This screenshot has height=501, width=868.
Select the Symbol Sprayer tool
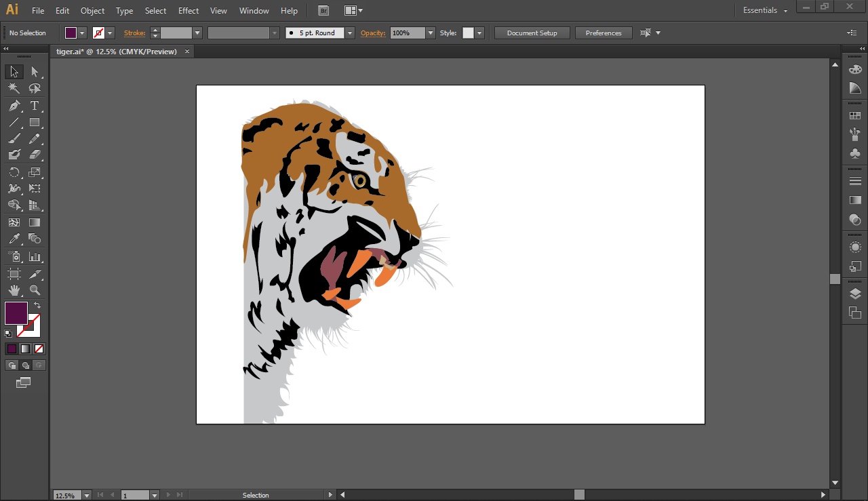click(14, 257)
